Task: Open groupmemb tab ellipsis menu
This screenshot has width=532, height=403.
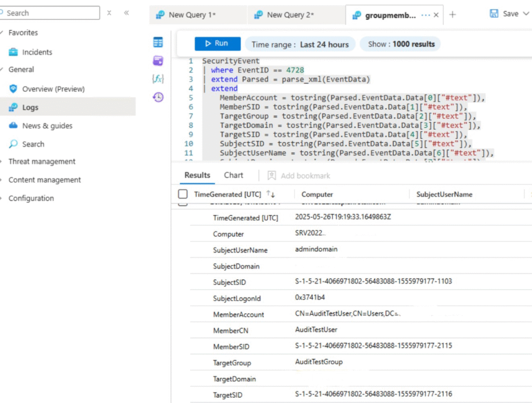Action: [425, 15]
